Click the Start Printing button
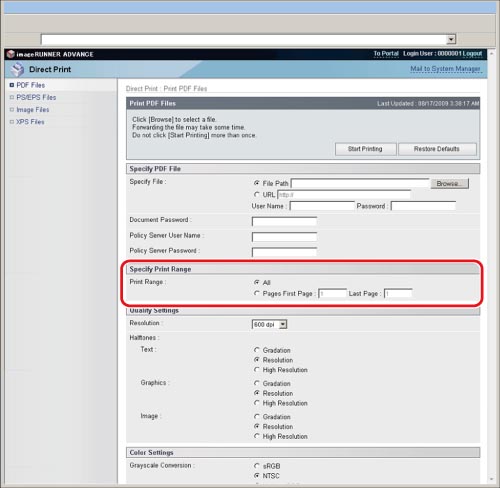This screenshot has height=488, width=500. click(x=365, y=149)
